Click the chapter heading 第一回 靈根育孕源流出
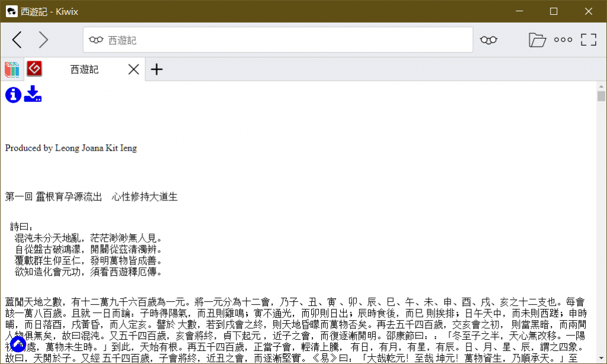Viewport: 607px width, 364px height. pyautogui.click(x=53, y=197)
